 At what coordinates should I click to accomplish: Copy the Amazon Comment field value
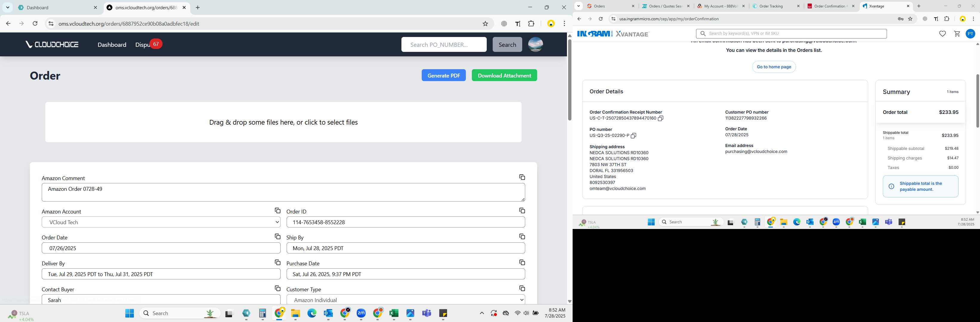tap(522, 177)
